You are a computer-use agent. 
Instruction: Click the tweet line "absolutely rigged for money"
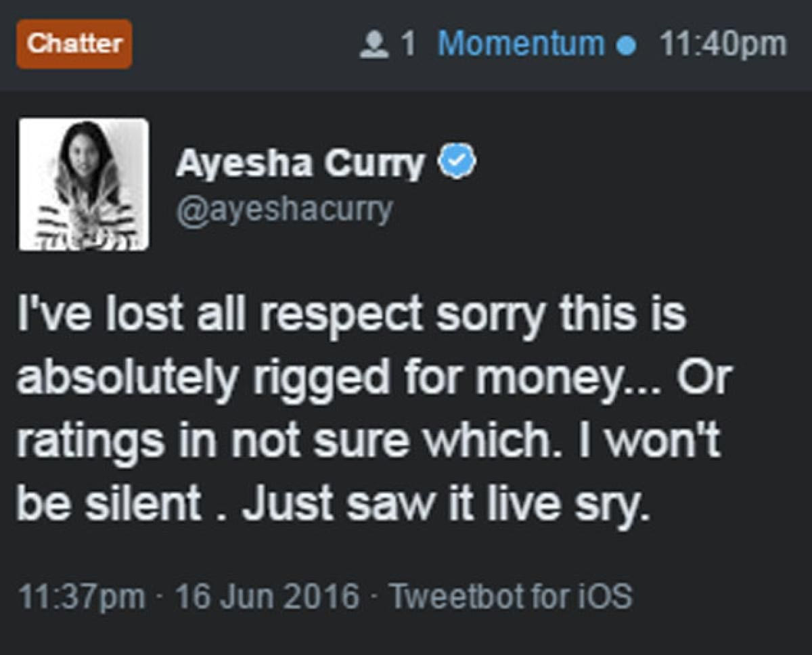pyautogui.click(x=374, y=378)
